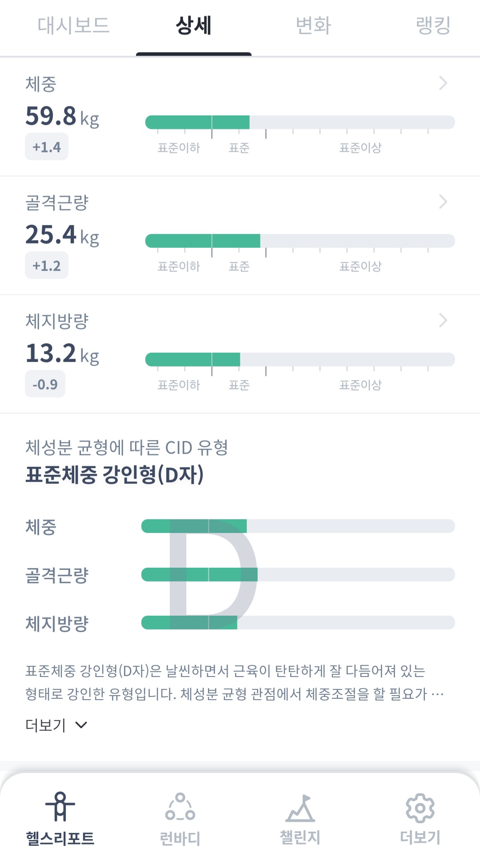This screenshot has width=480, height=868.
Task: Open 체중 details chevron arrow
Action: pyautogui.click(x=443, y=83)
